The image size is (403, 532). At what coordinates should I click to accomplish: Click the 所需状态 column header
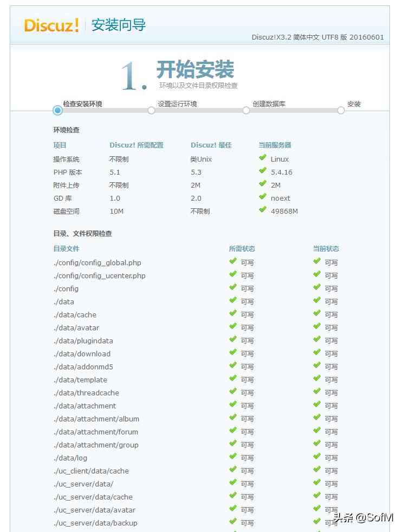(x=242, y=249)
